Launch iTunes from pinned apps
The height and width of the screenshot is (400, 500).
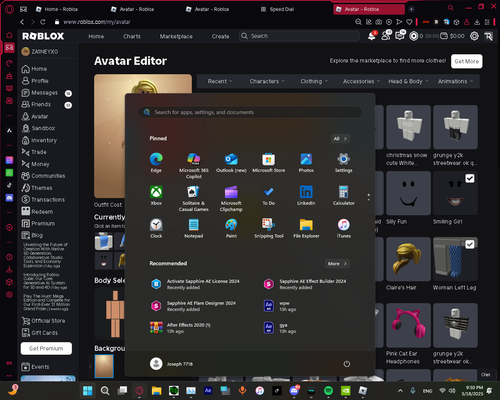tap(343, 228)
